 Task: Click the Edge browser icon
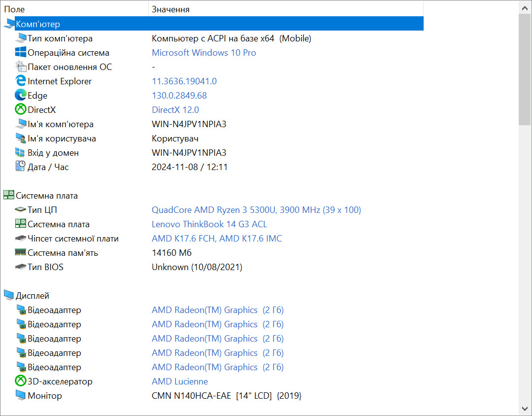pos(21,95)
